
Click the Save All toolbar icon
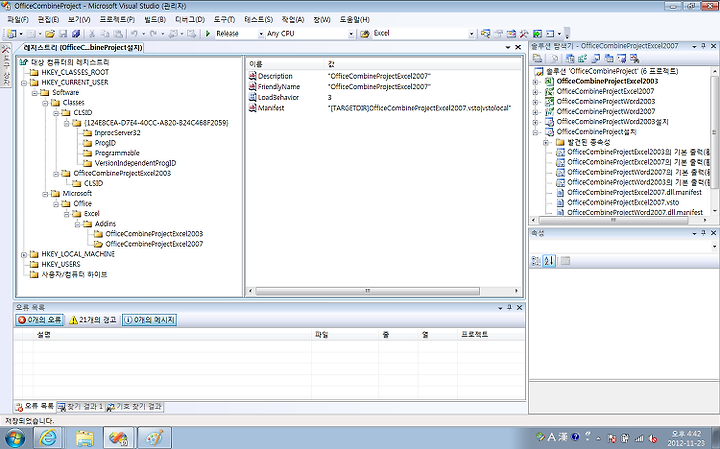pos(76,34)
